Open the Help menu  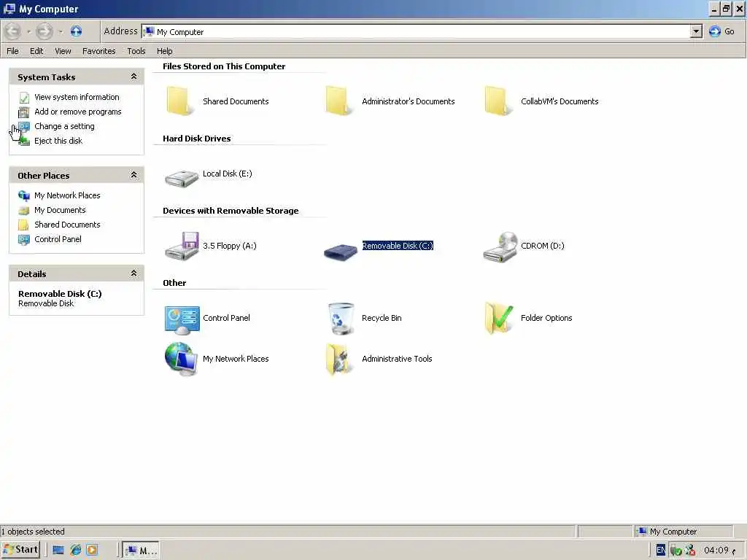[165, 51]
